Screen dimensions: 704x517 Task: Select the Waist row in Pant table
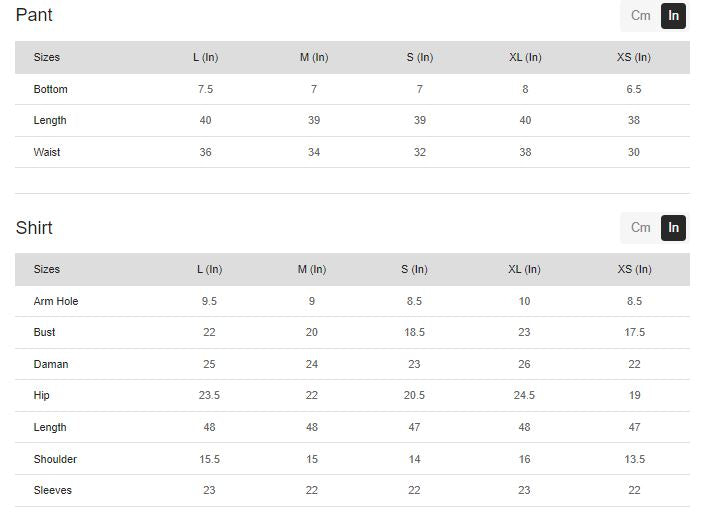pos(47,152)
